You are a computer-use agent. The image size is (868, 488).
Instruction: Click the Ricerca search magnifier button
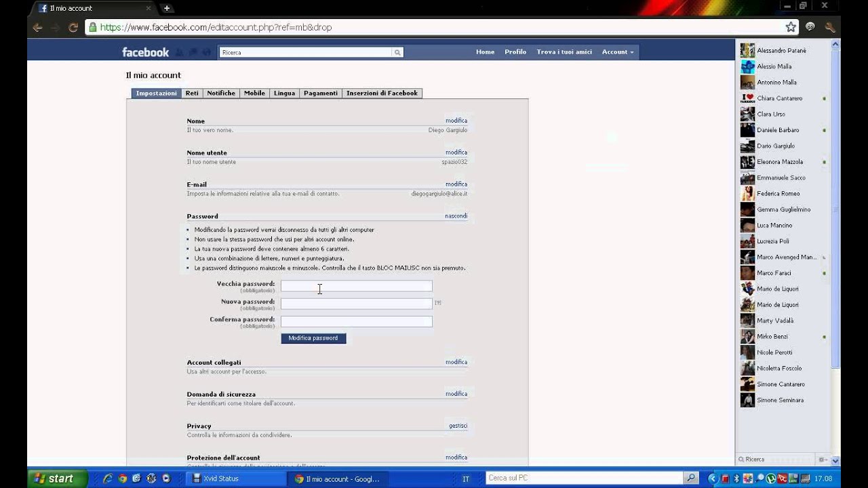pyautogui.click(x=397, y=52)
